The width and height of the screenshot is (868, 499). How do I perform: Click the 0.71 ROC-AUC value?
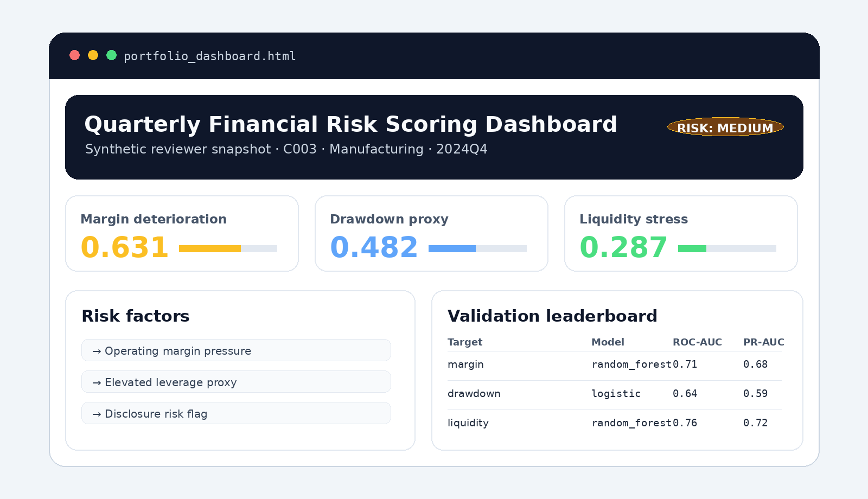tap(685, 364)
